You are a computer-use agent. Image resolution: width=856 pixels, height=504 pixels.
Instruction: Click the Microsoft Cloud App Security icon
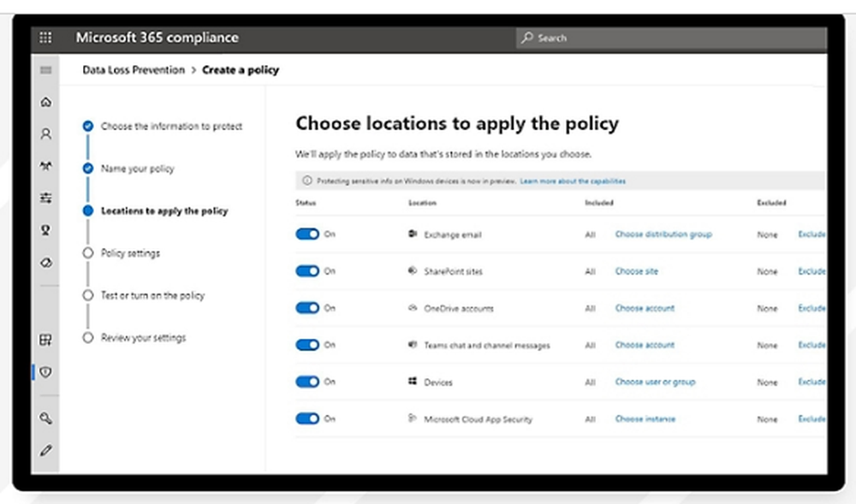pyautogui.click(x=413, y=418)
